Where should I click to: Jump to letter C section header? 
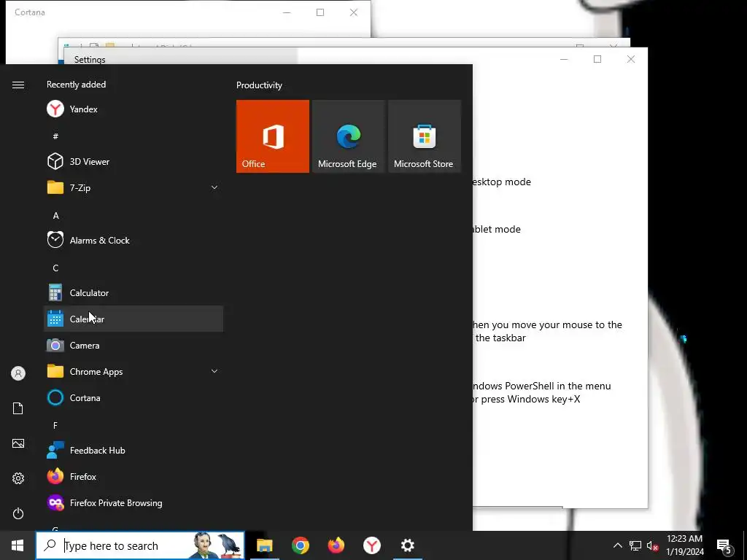pos(55,268)
